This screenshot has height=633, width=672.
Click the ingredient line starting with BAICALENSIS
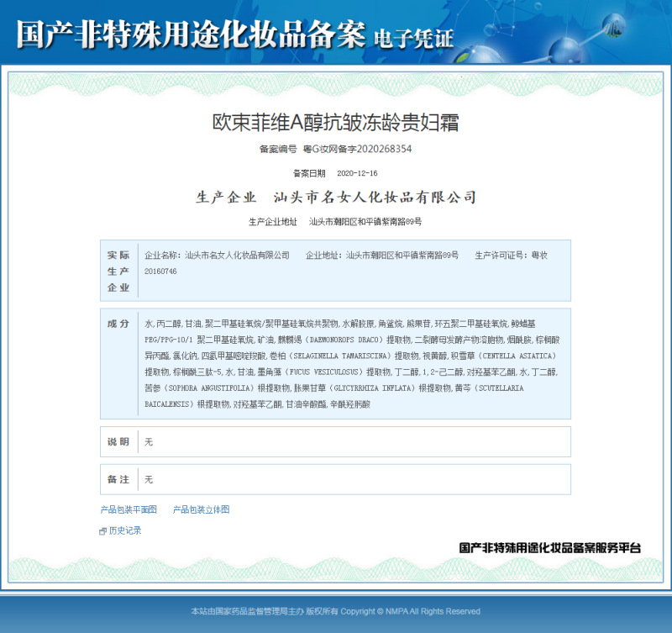257,404
